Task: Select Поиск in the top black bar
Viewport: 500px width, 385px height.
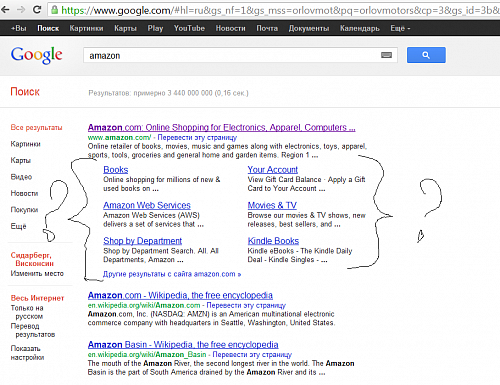Action: (48, 28)
